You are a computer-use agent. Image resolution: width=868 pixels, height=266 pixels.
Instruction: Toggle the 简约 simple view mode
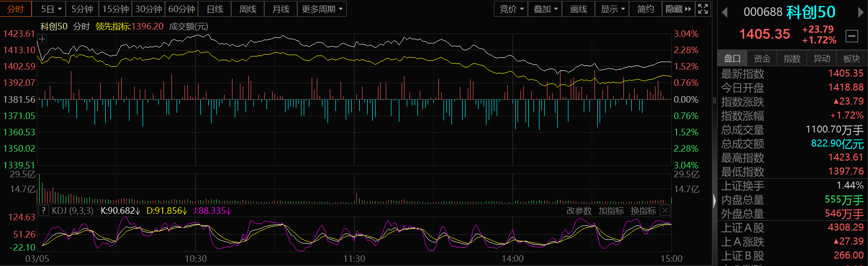(645, 9)
